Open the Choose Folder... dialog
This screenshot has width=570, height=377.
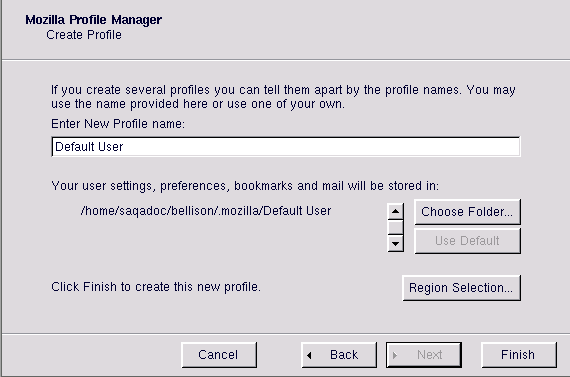[x=467, y=212]
